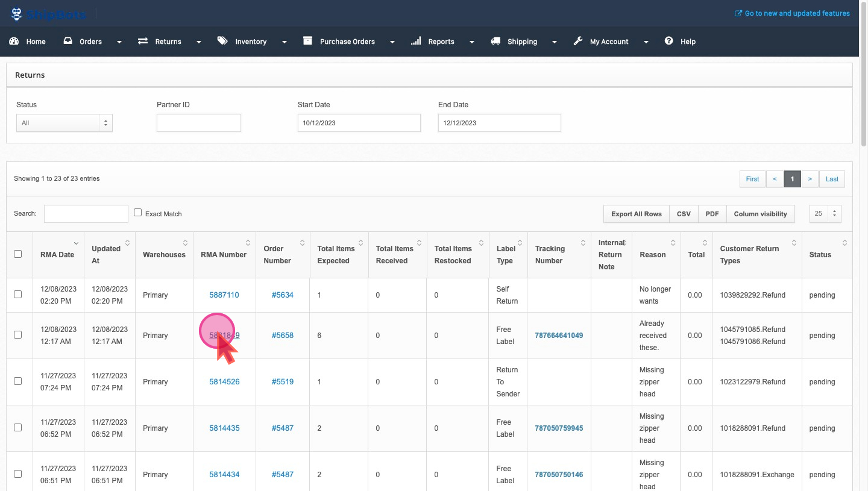The image size is (868, 491).
Task: Click the Home dashboard icon
Action: click(x=14, y=41)
